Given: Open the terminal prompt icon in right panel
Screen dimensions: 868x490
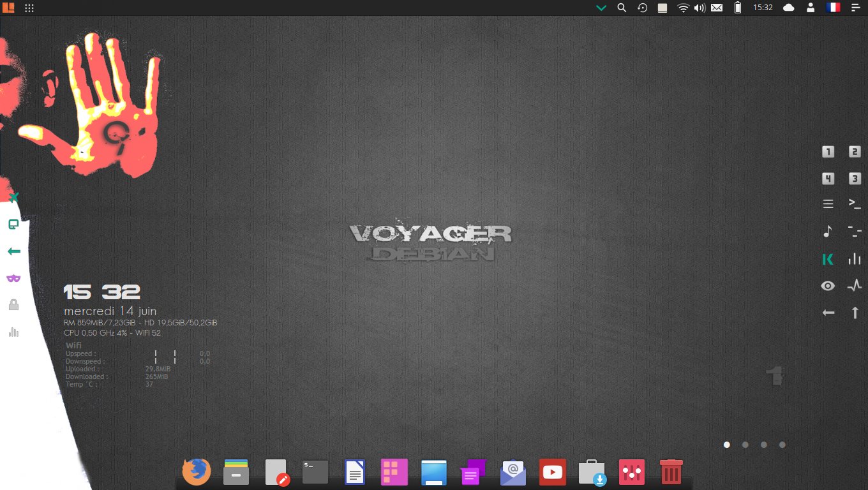Looking at the screenshot, I should (x=855, y=204).
